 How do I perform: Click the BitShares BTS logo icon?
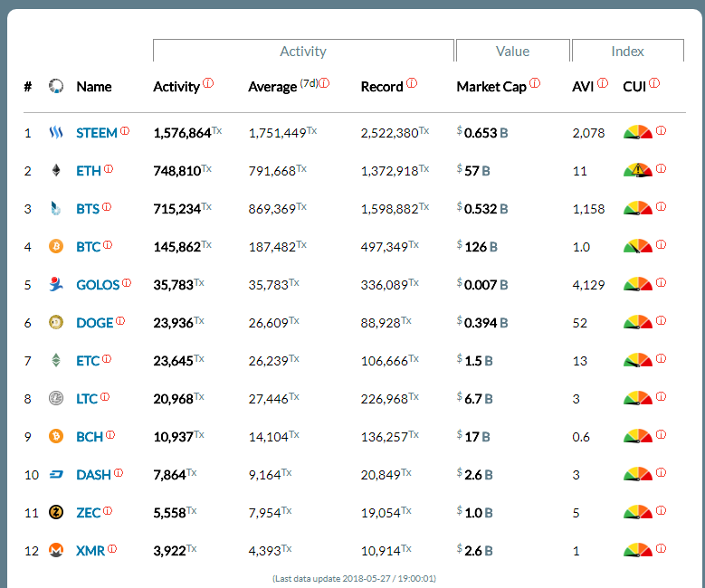point(56,208)
